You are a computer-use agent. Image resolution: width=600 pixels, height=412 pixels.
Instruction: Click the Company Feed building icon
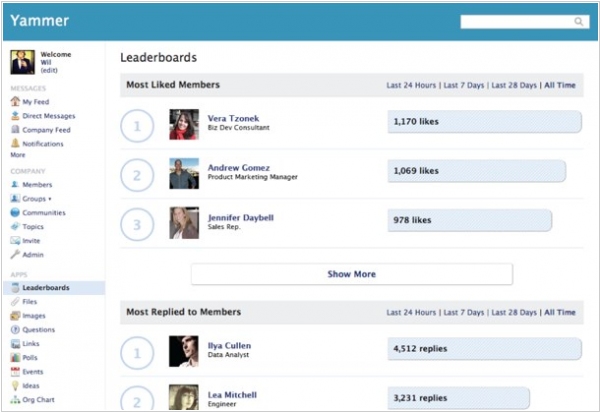15,130
